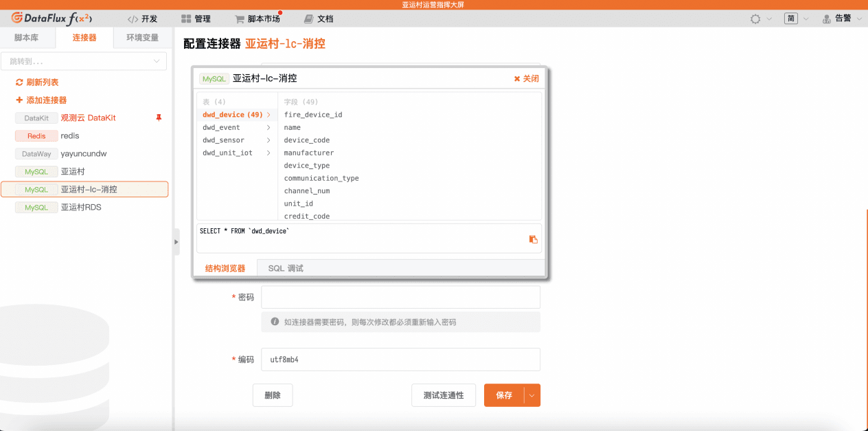Click the 保存 save button
Image resolution: width=868 pixels, height=431 pixels.
coord(504,395)
